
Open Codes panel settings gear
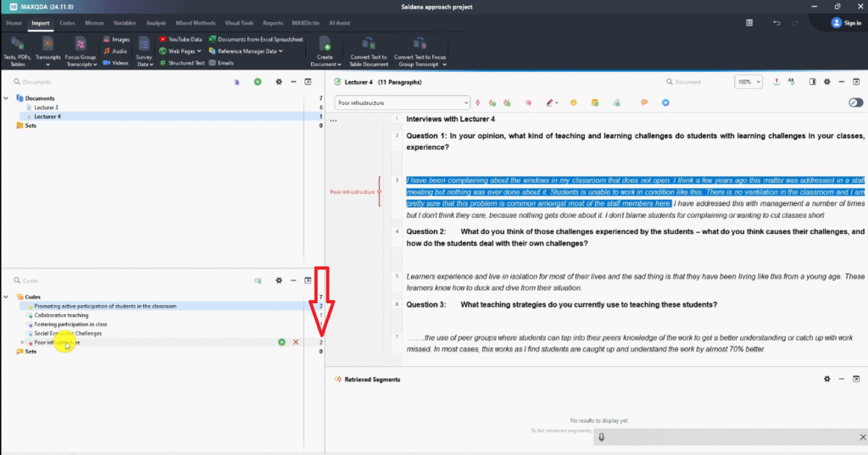tap(278, 280)
